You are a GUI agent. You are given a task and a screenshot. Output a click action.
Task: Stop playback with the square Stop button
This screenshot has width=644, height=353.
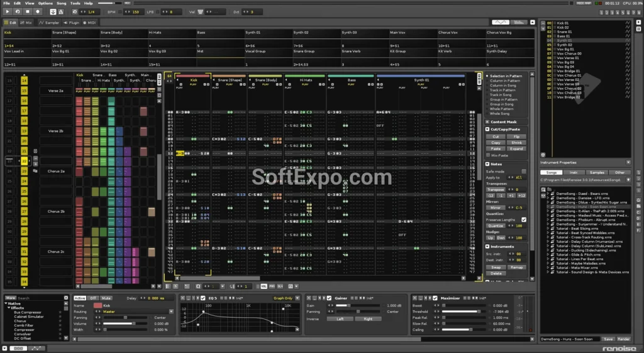coord(28,12)
